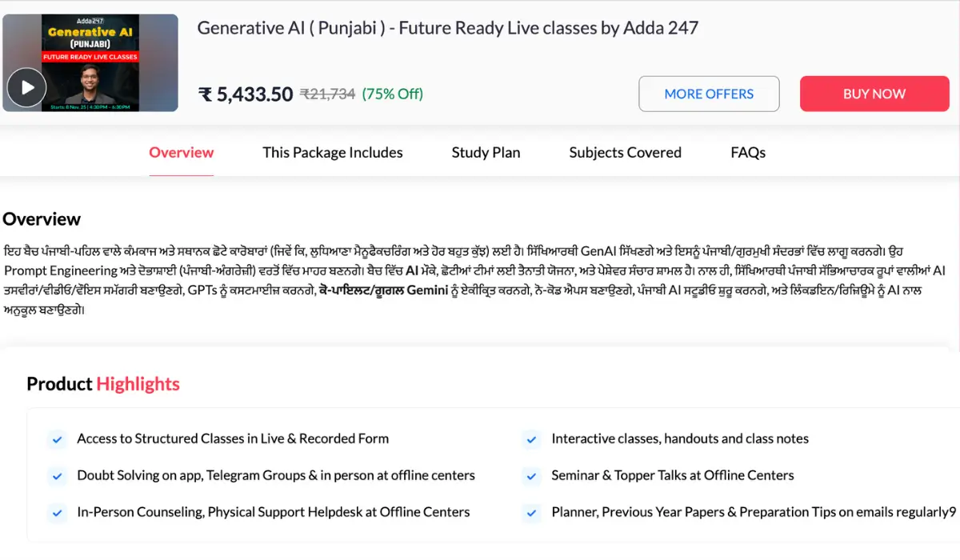Select the Subjects Covered tab
960x560 pixels.
click(625, 152)
